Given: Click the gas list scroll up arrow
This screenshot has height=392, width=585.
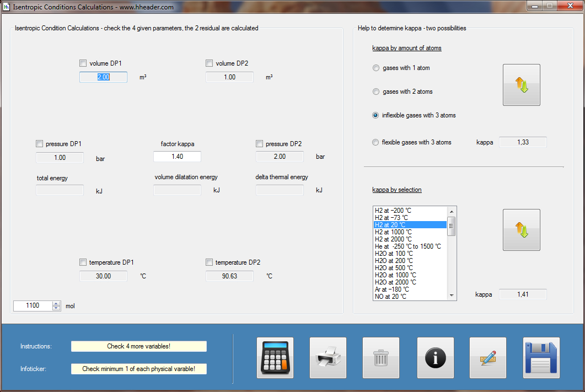Looking at the screenshot, I should tap(452, 211).
